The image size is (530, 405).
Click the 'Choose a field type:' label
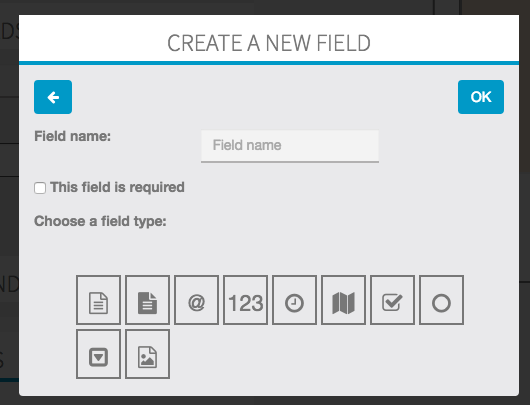pos(100,221)
